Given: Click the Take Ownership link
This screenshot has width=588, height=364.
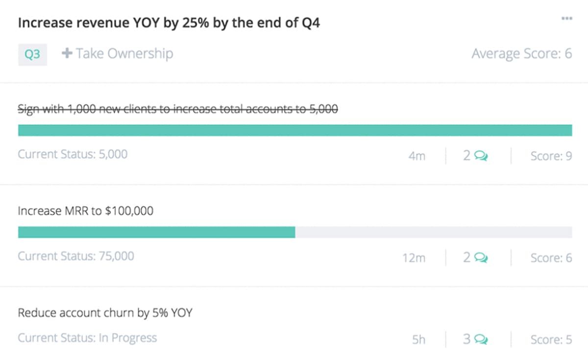Looking at the screenshot, I should 124,53.
